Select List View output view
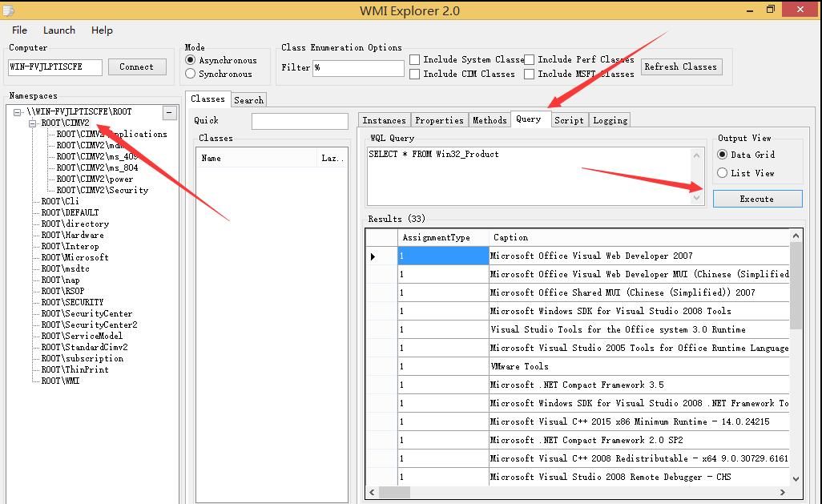822x504 pixels. point(722,173)
